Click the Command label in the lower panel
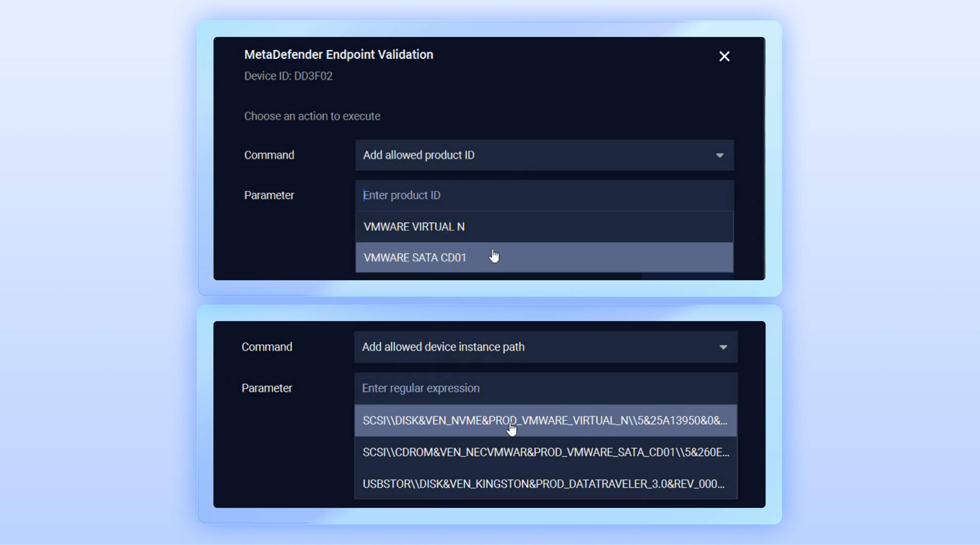The image size is (980, 545). [267, 347]
